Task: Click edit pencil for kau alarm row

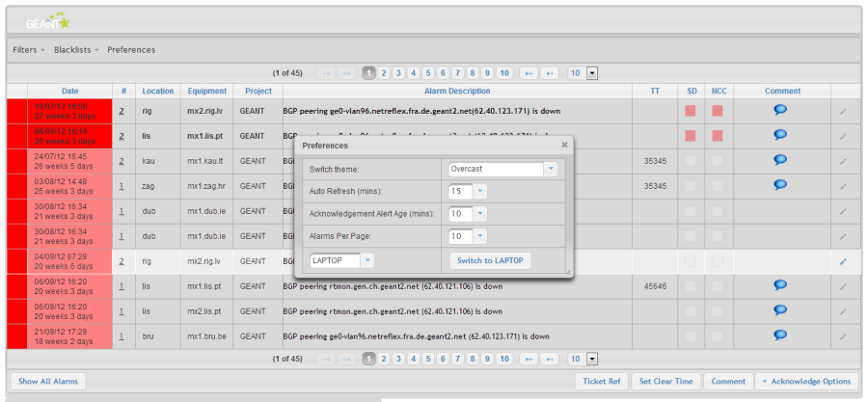Action: tap(843, 161)
